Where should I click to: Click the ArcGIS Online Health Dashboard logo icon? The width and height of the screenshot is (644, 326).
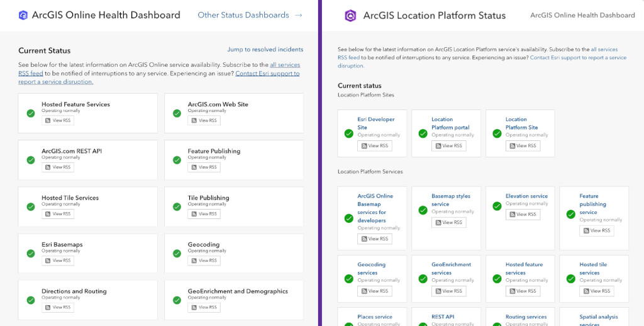[23, 15]
